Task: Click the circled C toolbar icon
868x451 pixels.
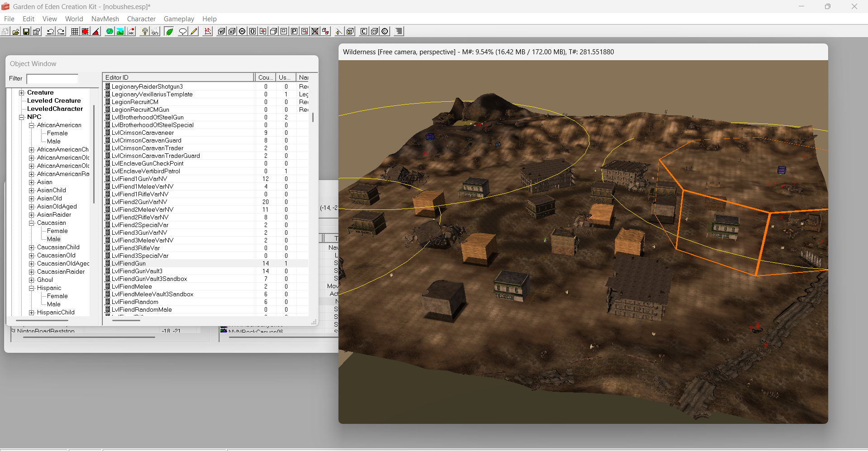Action: click(385, 31)
